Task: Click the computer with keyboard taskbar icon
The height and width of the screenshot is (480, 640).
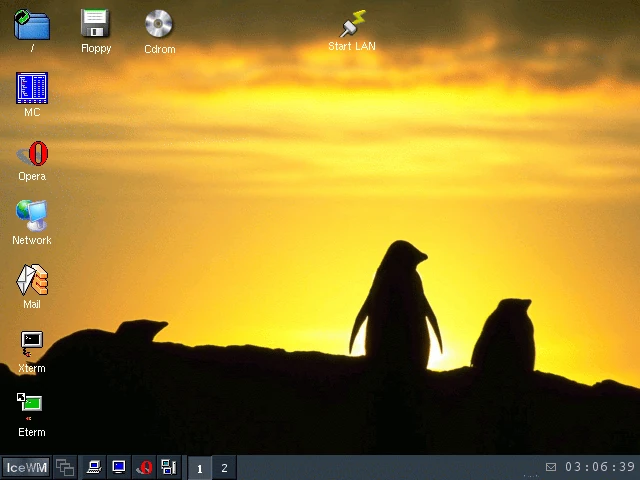Action: pos(94,467)
